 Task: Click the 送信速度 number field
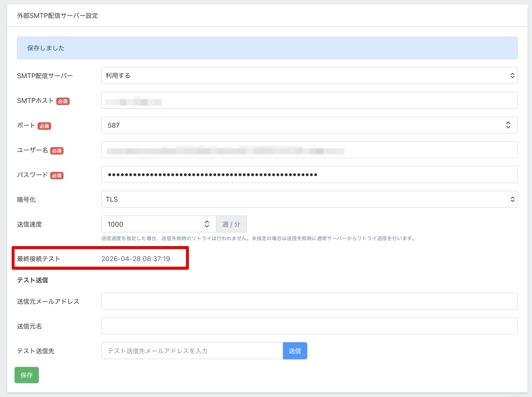tap(153, 224)
